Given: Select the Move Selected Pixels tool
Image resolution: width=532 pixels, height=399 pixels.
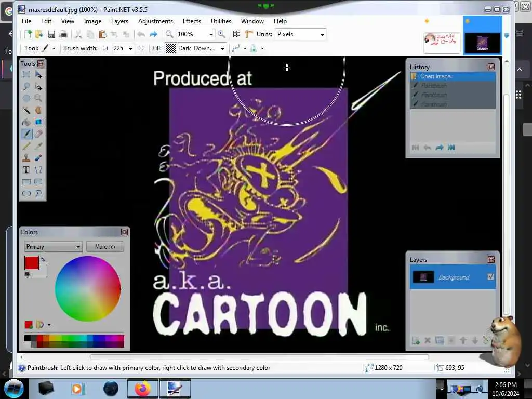Looking at the screenshot, I should [38, 75].
